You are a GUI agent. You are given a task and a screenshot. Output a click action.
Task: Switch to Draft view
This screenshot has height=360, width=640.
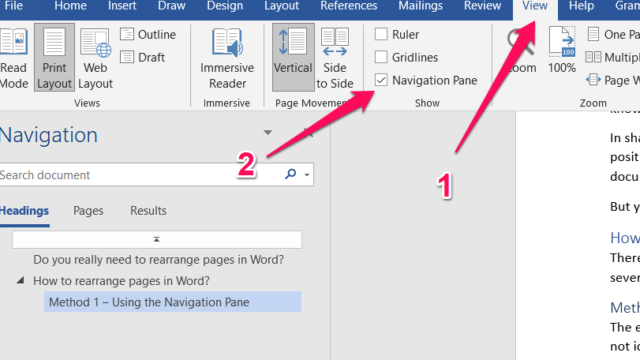pyautogui.click(x=143, y=57)
